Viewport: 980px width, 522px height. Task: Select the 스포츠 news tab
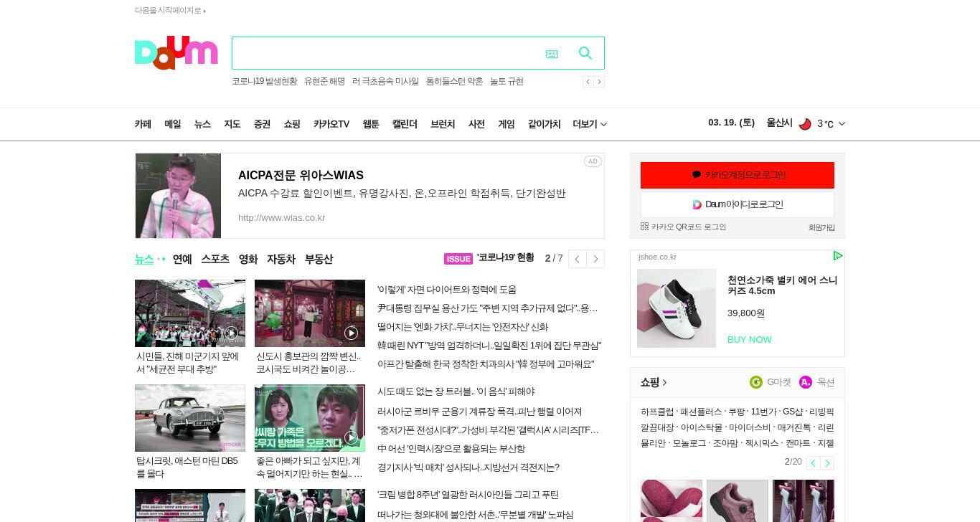215,259
